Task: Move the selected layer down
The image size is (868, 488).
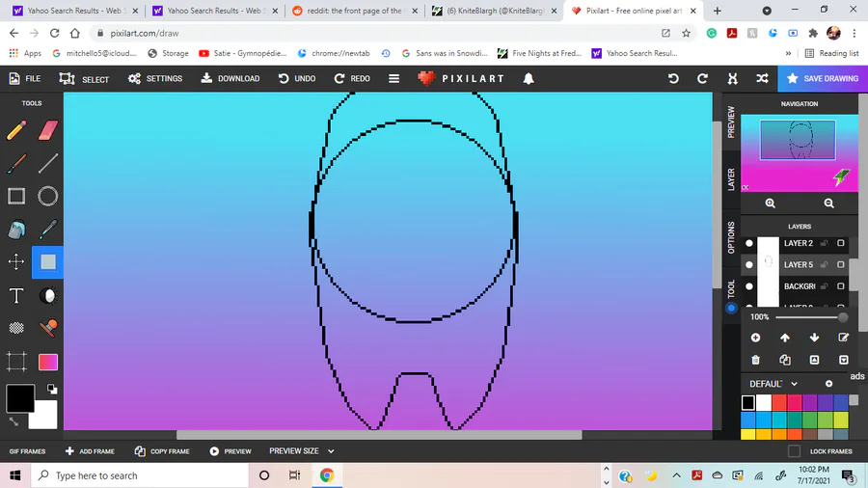Action: coord(814,338)
